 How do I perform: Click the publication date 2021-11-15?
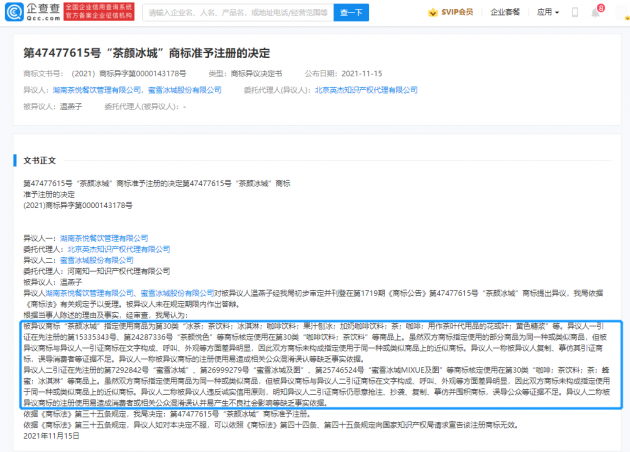pyautogui.click(x=362, y=74)
